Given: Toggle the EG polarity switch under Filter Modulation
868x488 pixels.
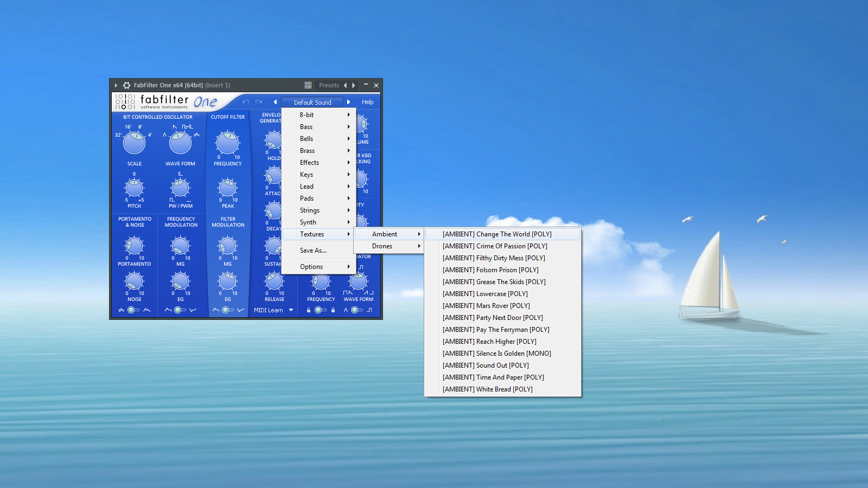Looking at the screenshot, I should point(228,310).
